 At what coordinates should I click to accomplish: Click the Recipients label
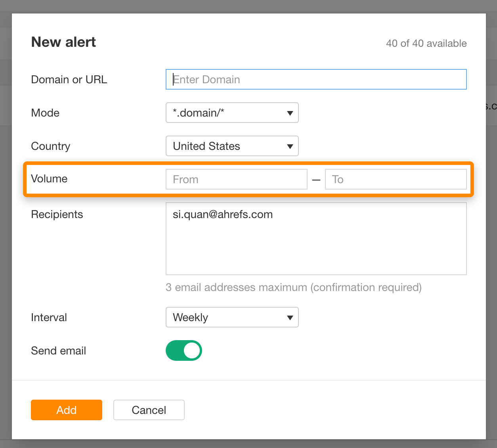(57, 214)
